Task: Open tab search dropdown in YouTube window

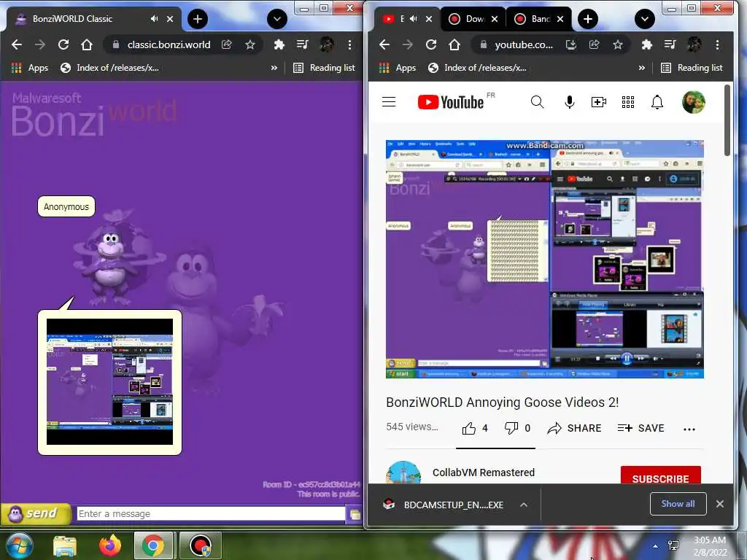Action: (645, 19)
